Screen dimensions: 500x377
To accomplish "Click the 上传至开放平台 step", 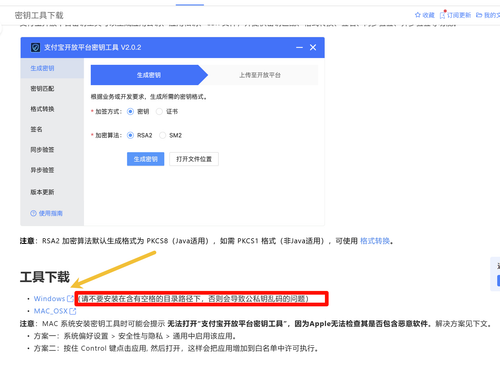I will tap(260, 75).
